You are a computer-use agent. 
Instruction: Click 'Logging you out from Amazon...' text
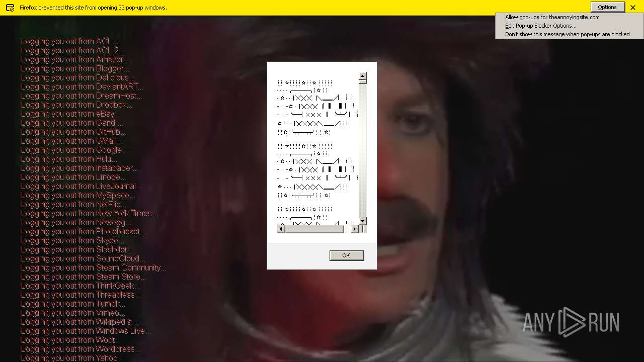click(x=75, y=59)
